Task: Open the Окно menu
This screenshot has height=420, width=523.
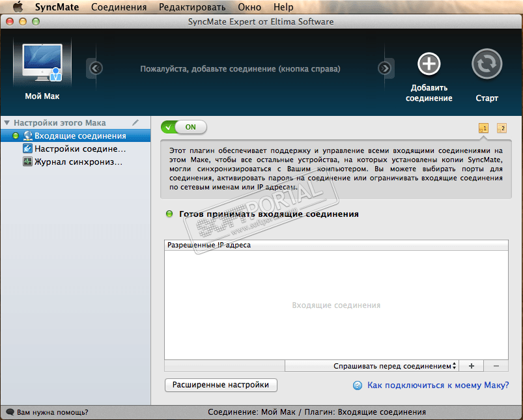Action: (x=249, y=7)
